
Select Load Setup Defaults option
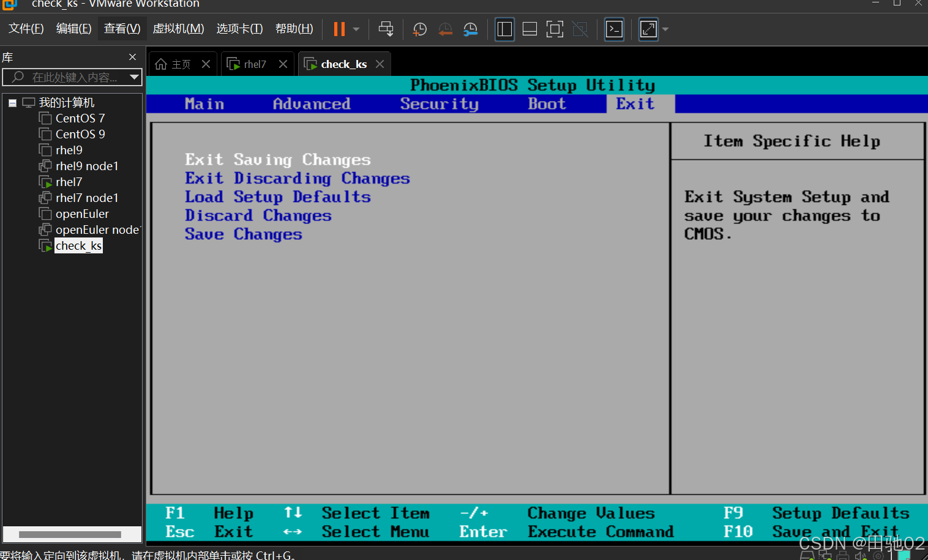(x=278, y=197)
